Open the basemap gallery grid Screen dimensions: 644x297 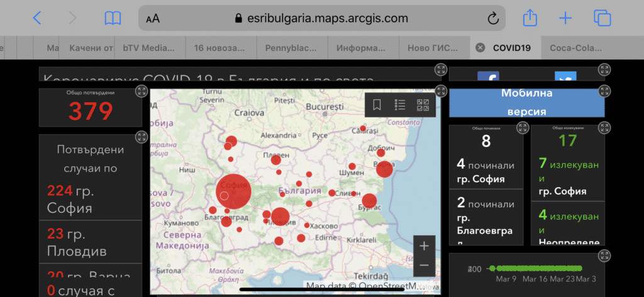tap(423, 105)
